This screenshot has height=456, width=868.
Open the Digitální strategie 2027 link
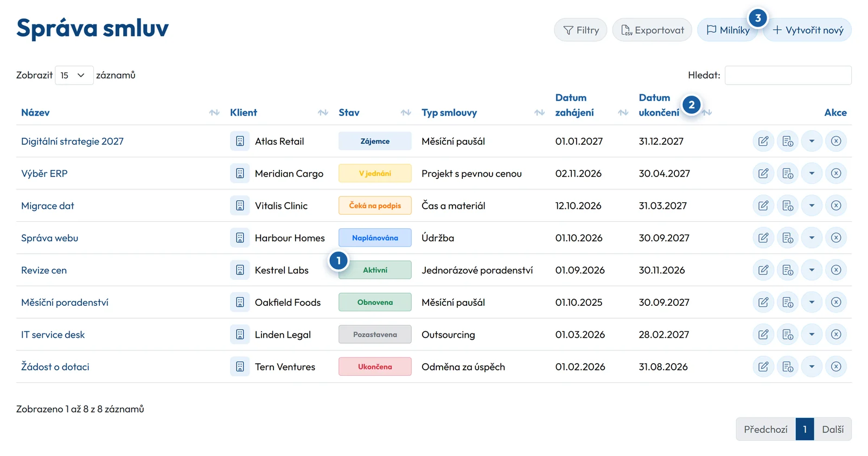72,142
